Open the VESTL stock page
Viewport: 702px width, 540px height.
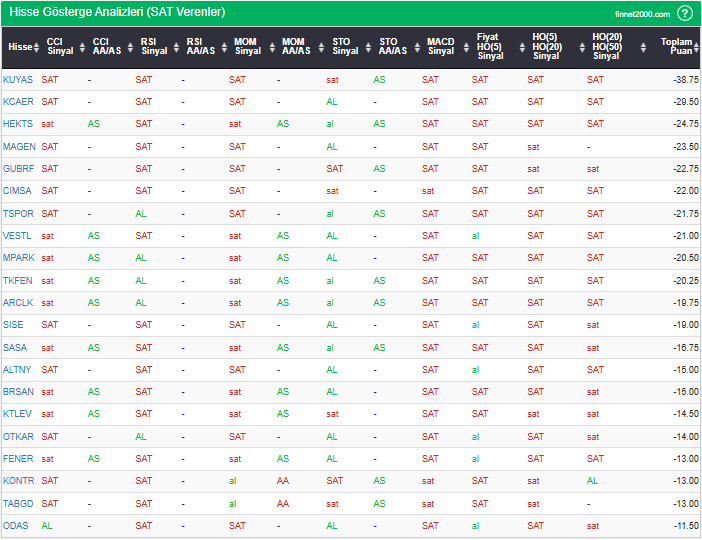tap(17, 236)
